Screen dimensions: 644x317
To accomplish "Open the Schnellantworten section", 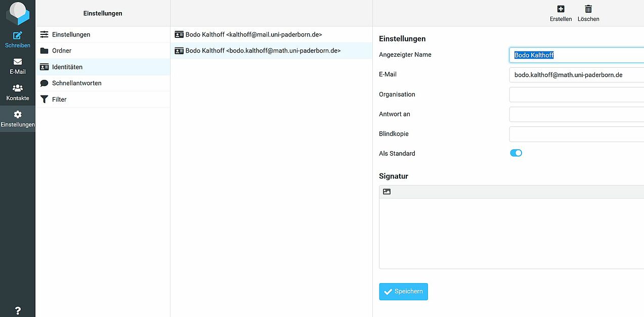I will pyautogui.click(x=103, y=83).
